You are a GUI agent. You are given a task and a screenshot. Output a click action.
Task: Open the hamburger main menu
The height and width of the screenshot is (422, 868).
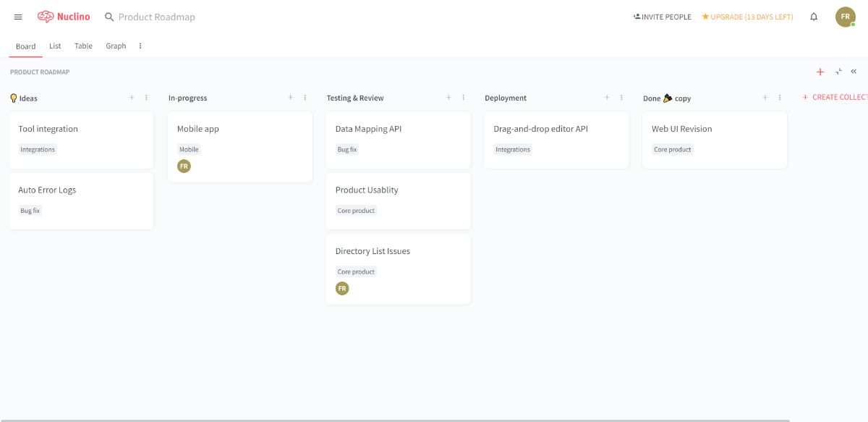[x=18, y=17]
